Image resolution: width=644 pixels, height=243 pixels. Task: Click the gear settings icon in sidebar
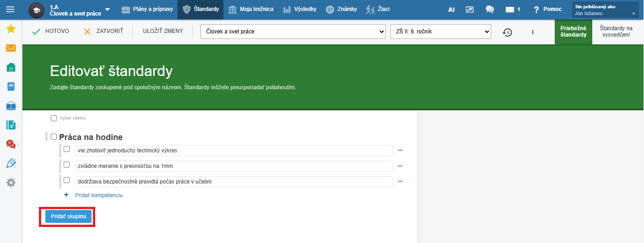click(11, 183)
